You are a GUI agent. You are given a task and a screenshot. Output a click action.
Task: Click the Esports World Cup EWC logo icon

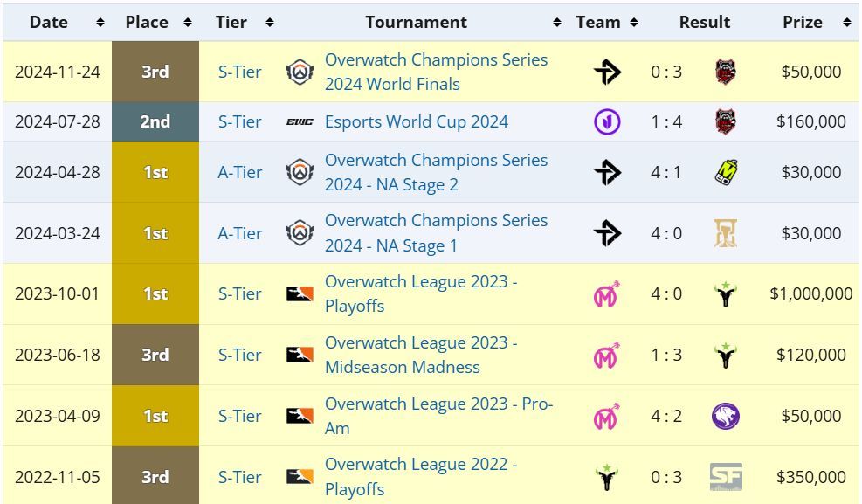(300, 122)
